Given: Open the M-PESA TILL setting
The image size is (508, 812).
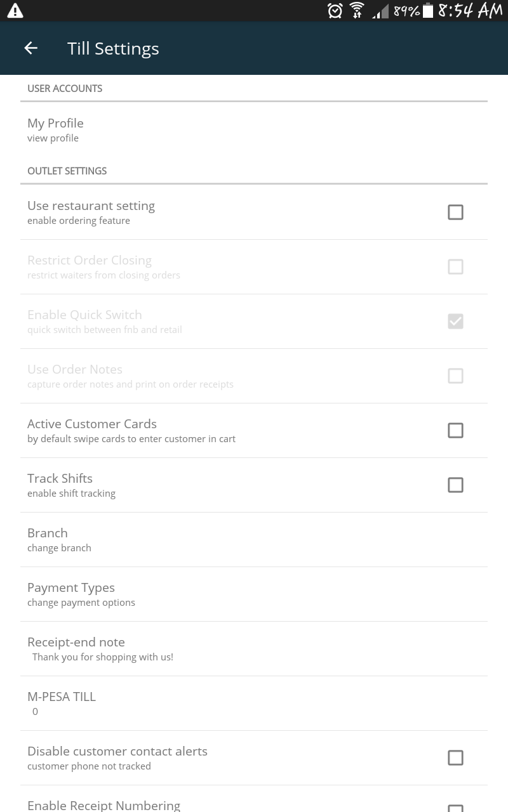Looking at the screenshot, I should click(62, 703).
